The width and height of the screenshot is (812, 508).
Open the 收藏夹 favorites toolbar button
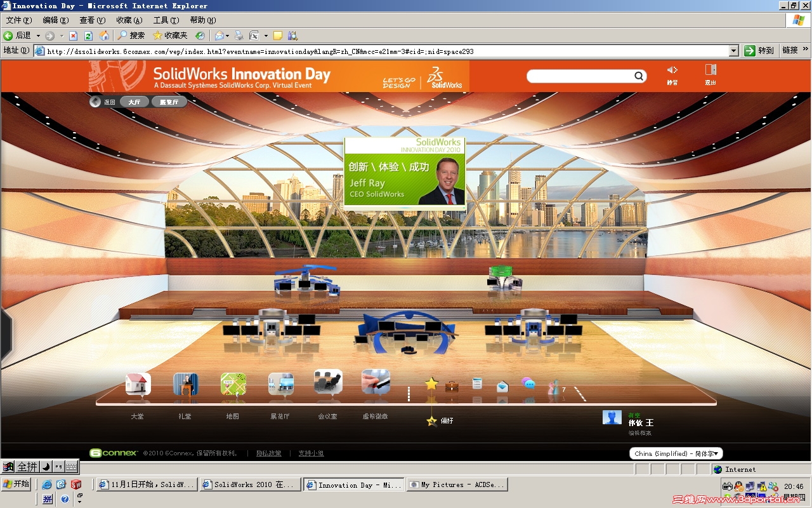[x=170, y=36]
